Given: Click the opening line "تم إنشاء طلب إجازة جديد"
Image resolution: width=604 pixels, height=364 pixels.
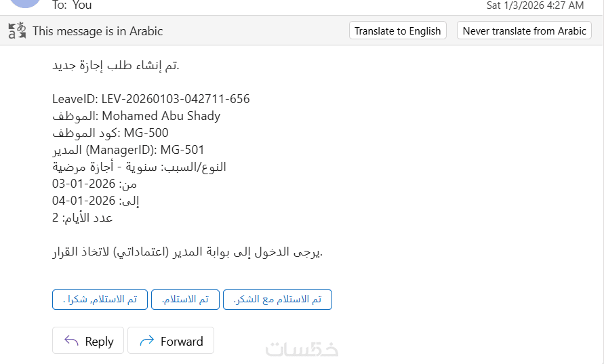Looking at the screenshot, I should (x=115, y=65).
